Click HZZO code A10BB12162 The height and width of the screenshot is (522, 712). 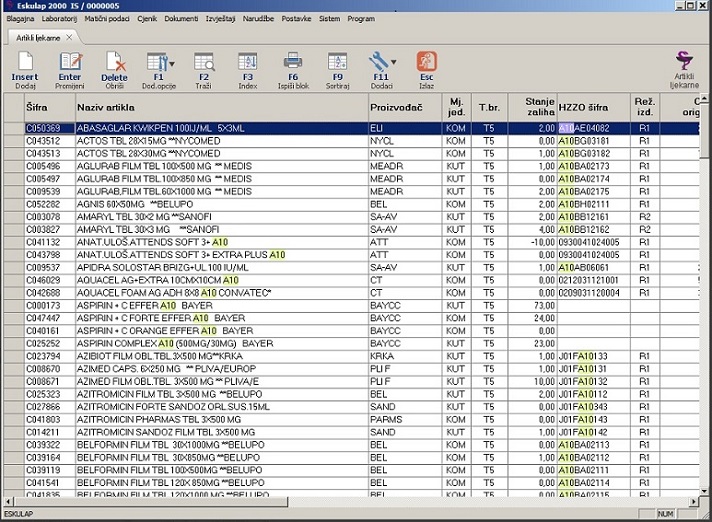pyautogui.click(x=583, y=230)
